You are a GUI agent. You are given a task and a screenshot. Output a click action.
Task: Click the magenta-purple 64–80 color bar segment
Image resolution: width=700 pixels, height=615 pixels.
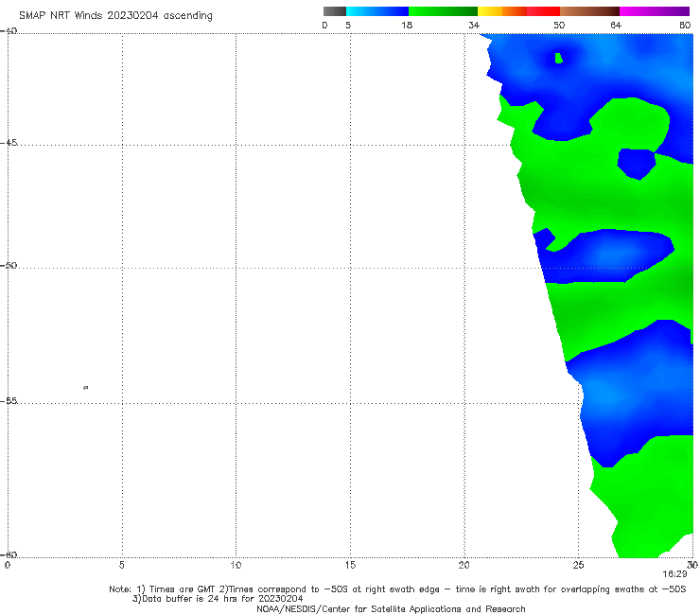pos(655,11)
